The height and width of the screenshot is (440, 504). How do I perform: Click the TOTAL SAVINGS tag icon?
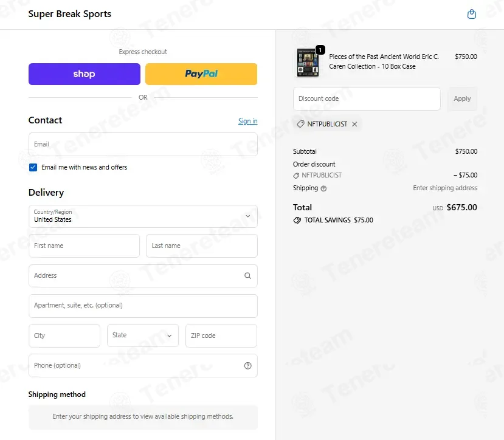297,221
